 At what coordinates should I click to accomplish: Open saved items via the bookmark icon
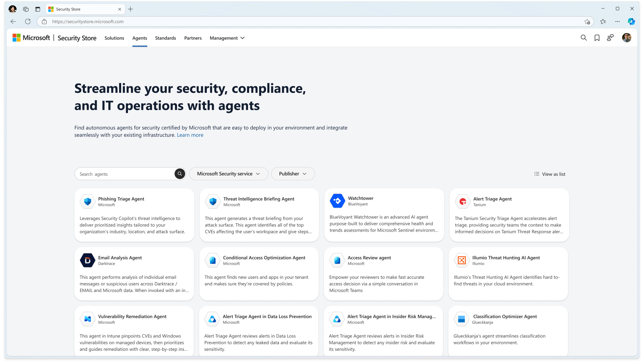pyautogui.click(x=597, y=37)
